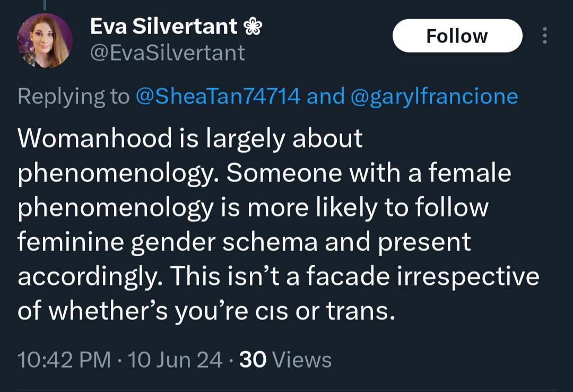Screen dimensions: 573x392
Task: Open the three-dot more options menu
Action: 544,36
